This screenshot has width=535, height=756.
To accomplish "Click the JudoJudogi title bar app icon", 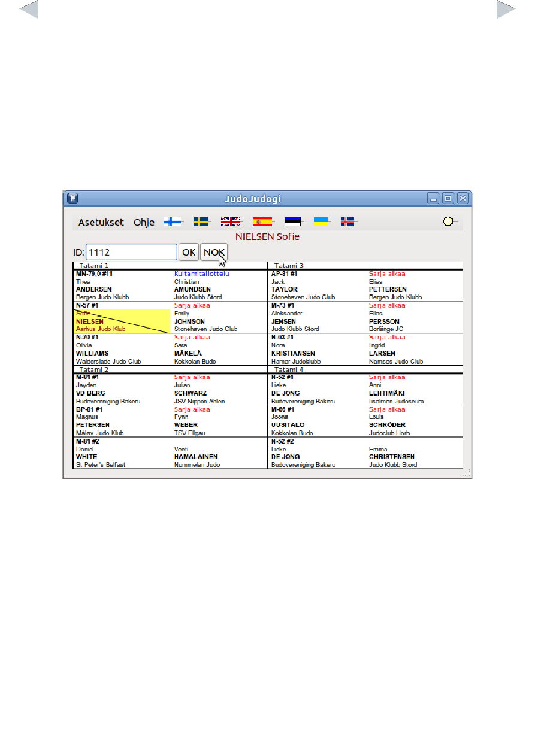I will tap(72, 198).
